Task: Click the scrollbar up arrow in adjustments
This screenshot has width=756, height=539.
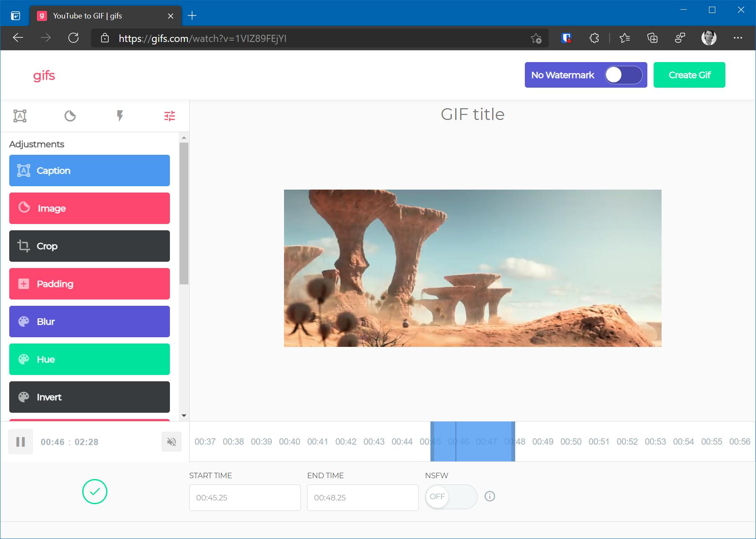Action: tap(184, 138)
